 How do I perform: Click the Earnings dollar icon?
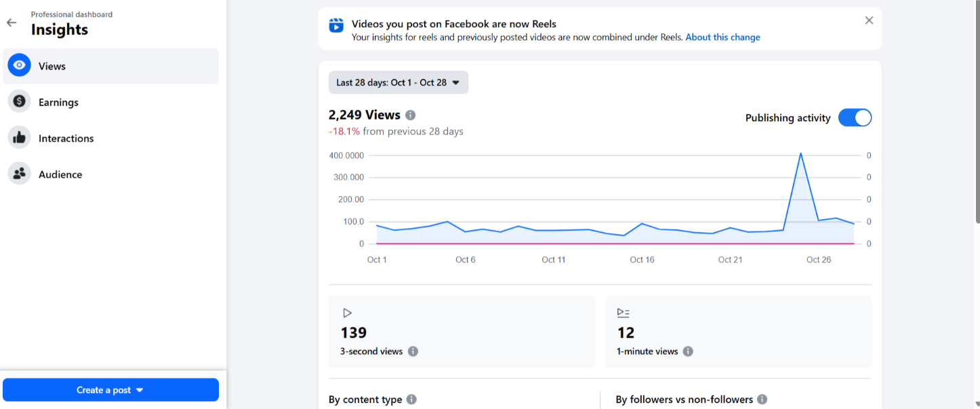20,102
